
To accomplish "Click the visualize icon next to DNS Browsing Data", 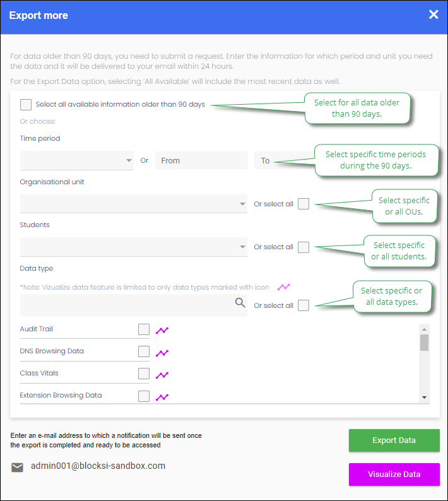I will (162, 353).
